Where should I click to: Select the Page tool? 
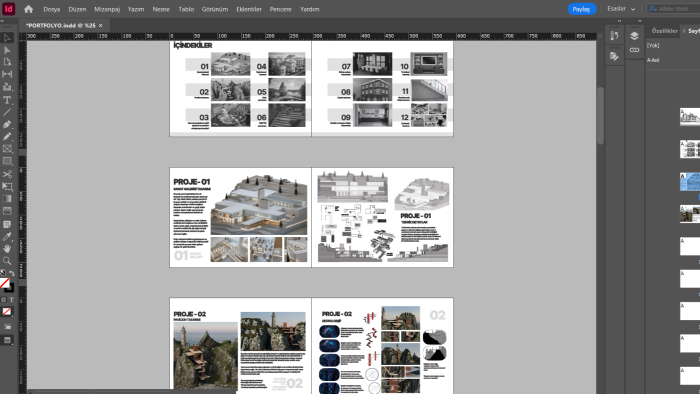click(7, 62)
